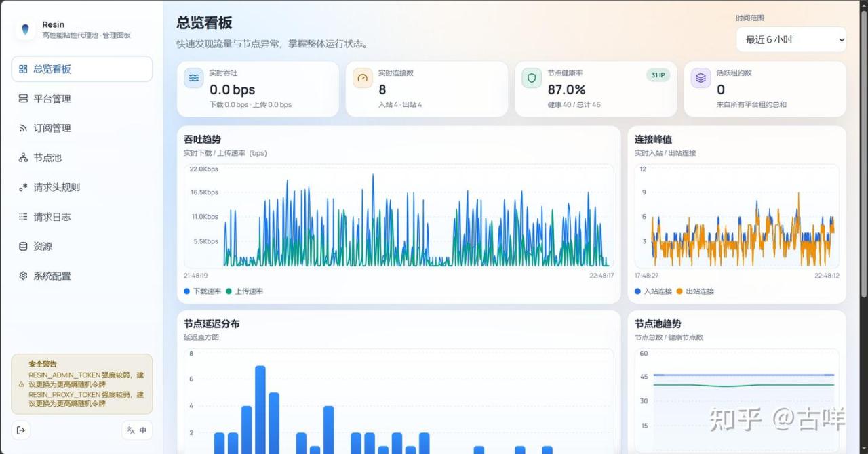Toggle 上传速率 legend series

point(243,291)
